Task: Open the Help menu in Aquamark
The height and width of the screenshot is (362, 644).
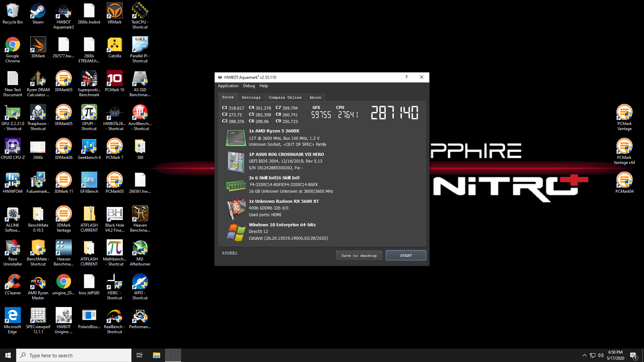Action: (x=264, y=86)
